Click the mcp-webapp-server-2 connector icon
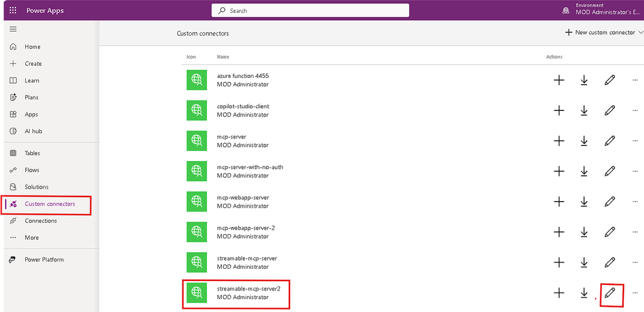Viewport: 644px width, 312px height. point(197,232)
